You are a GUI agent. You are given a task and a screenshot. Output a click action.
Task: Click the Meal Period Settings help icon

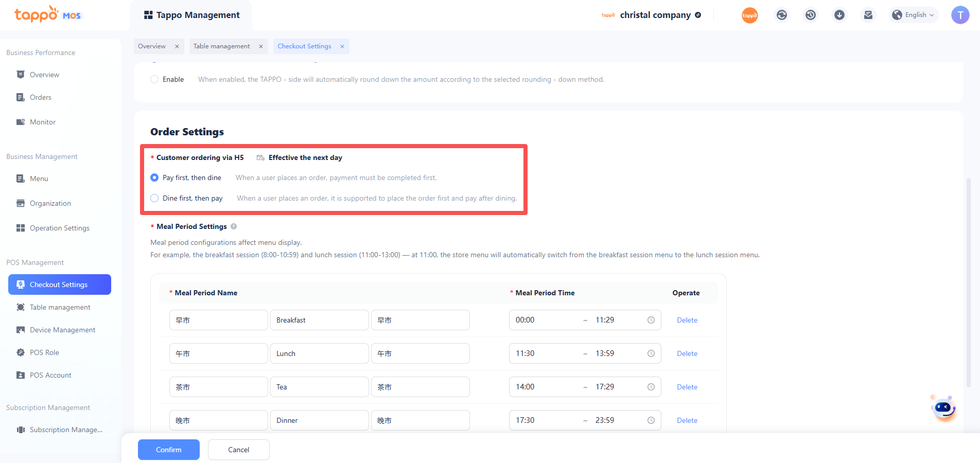tap(234, 226)
